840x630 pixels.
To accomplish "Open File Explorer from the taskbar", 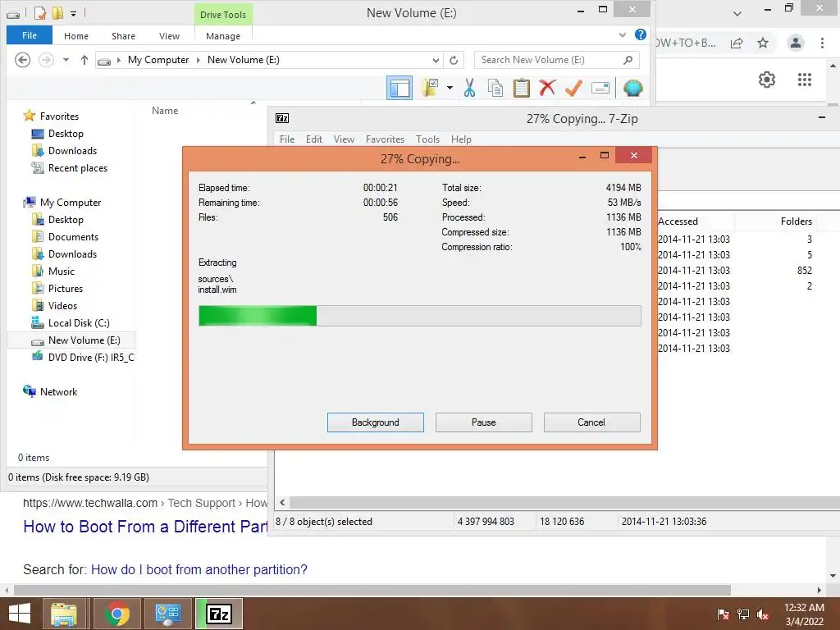I will click(x=64, y=614).
